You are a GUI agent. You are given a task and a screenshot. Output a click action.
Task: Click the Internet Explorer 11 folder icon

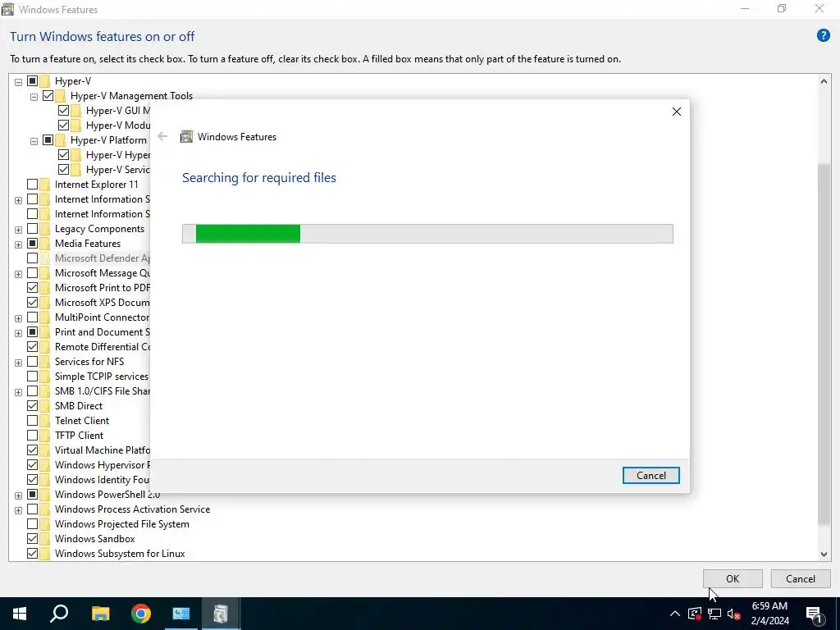pos(45,185)
